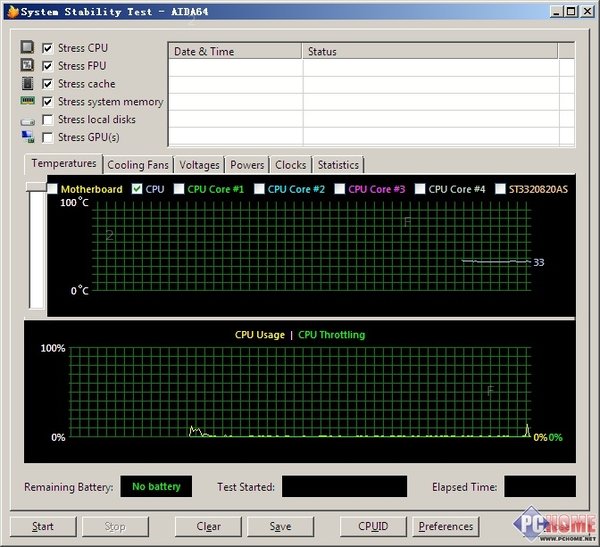Disable Stress system memory checkbox
This screenshot has width=600, height=547.
click(47, 102)
